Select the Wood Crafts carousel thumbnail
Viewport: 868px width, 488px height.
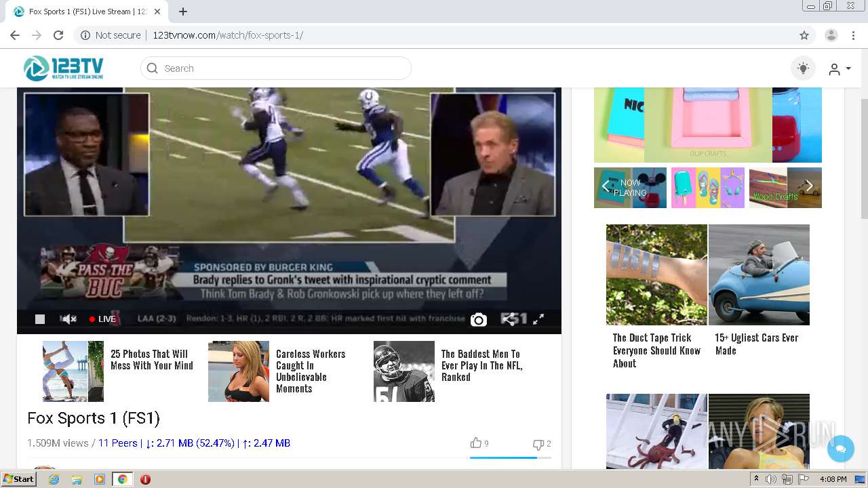pyautogui.click(x=785, y=188)
